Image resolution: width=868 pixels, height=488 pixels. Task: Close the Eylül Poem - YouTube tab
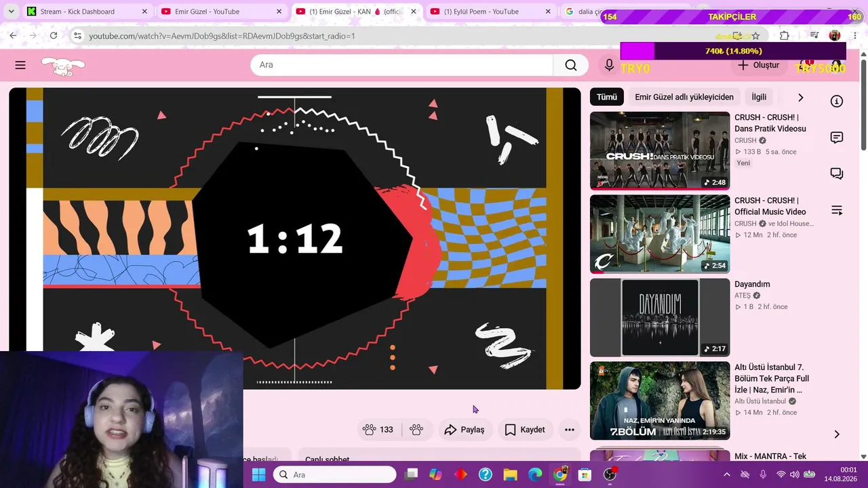548,12
